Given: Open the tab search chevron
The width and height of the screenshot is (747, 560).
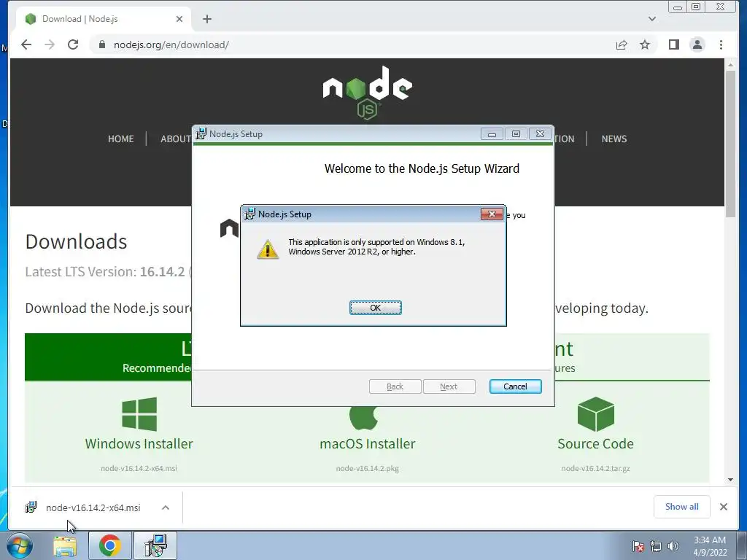Looking at the screenshot, I should pos(651,19).
